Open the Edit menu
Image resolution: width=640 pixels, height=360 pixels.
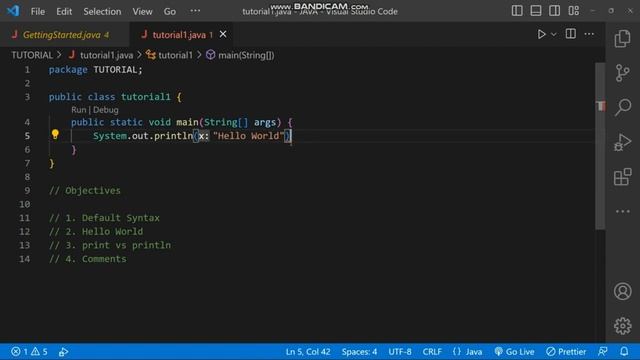tap(64, 11)
